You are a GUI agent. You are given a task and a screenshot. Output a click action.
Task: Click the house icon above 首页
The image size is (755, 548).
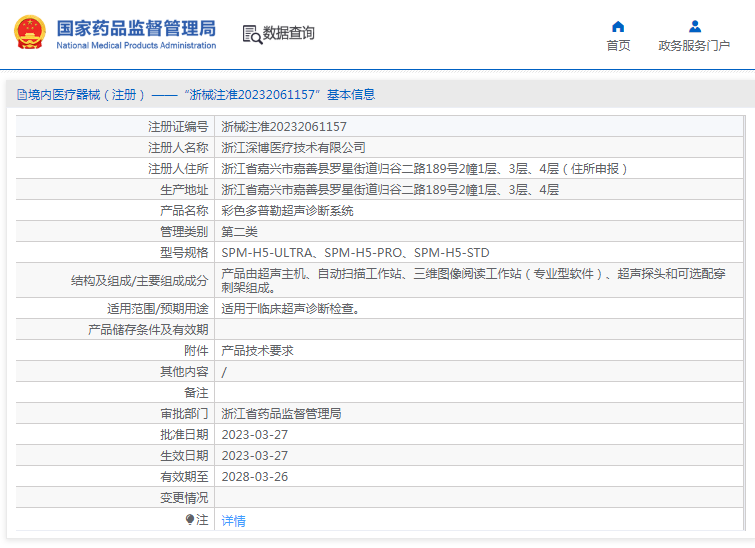(618, 26)
